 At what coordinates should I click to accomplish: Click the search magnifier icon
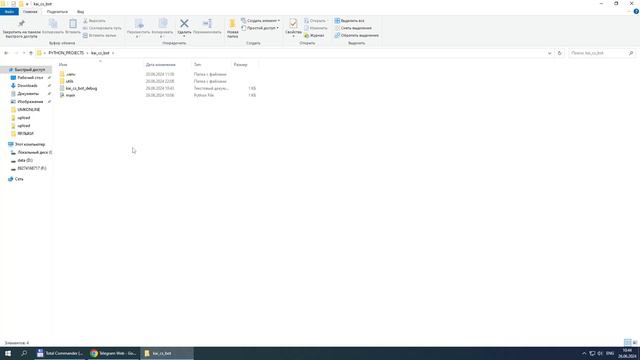(x=631, y=53)
